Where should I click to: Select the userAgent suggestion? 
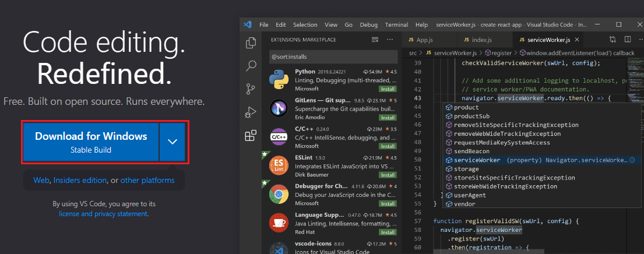[x=541, y=195]
